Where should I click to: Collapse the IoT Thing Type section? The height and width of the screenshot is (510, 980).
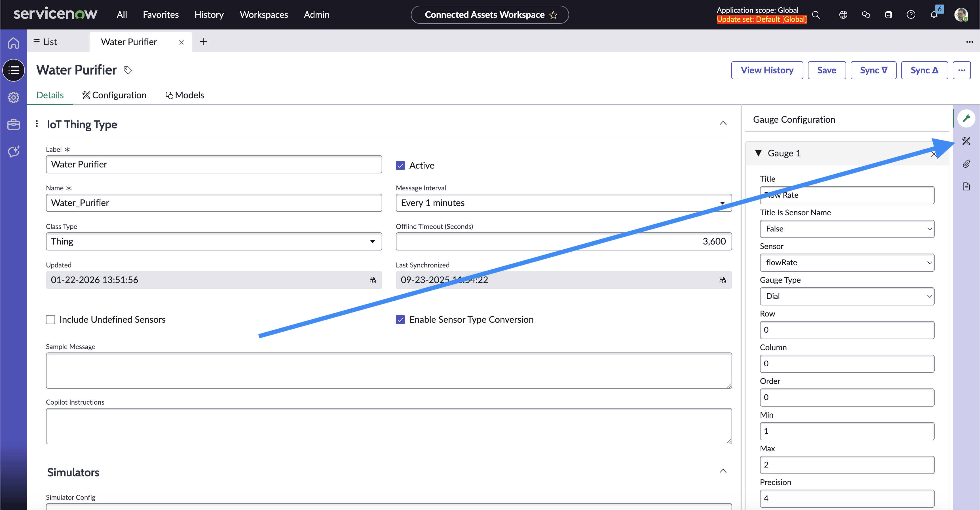pyautogui.click(x=723, y=123)
